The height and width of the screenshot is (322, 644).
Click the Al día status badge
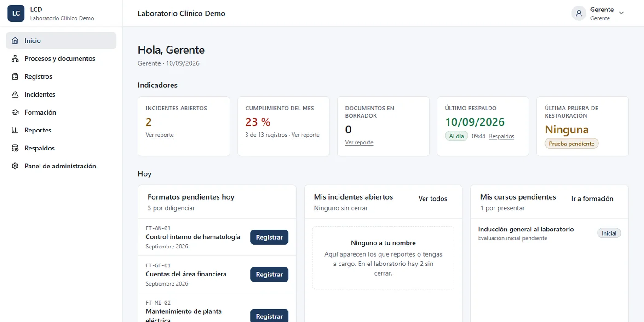456,136
